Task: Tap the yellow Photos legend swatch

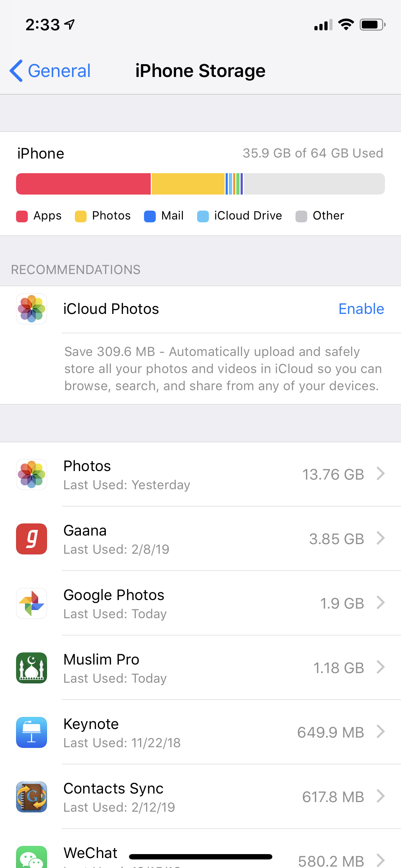Action: point(81,216)
